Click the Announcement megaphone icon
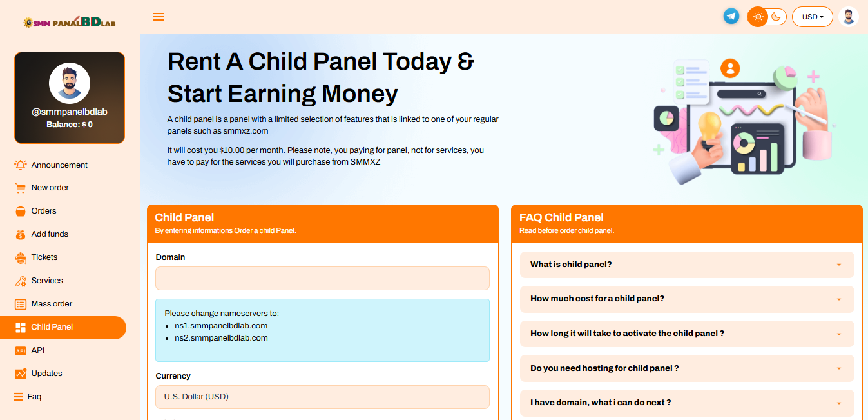The image size is (868, 420). 21,165
